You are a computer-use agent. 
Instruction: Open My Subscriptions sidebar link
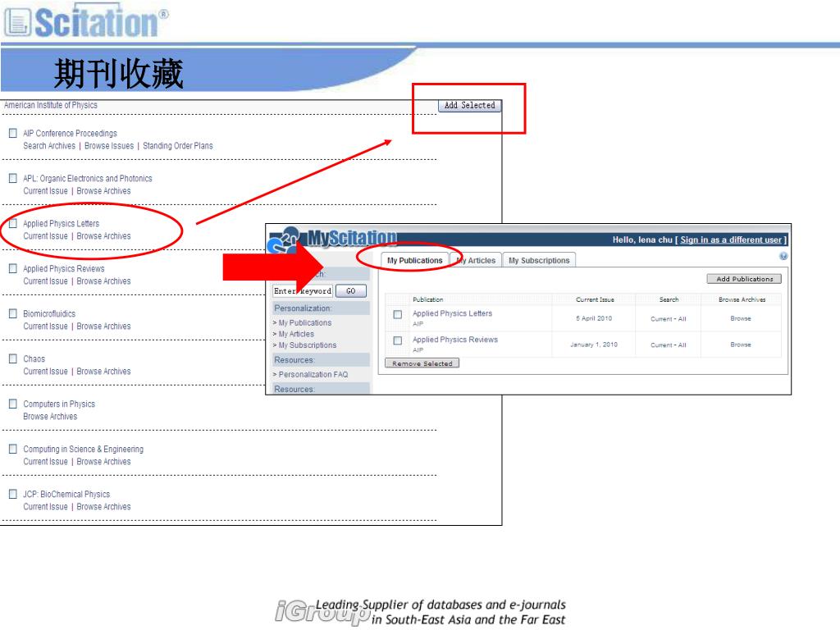[x=308, y=345]
